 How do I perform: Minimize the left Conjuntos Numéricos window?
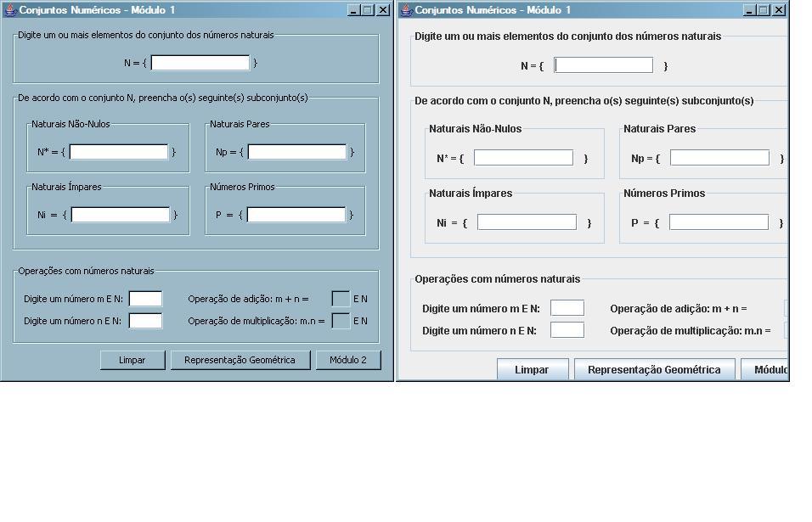353,10
